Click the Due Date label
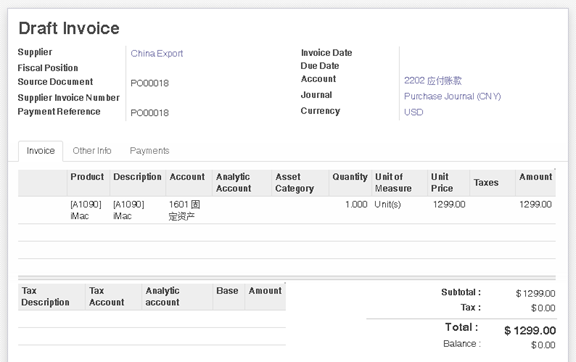576x362 pixels. pos(320,66)
